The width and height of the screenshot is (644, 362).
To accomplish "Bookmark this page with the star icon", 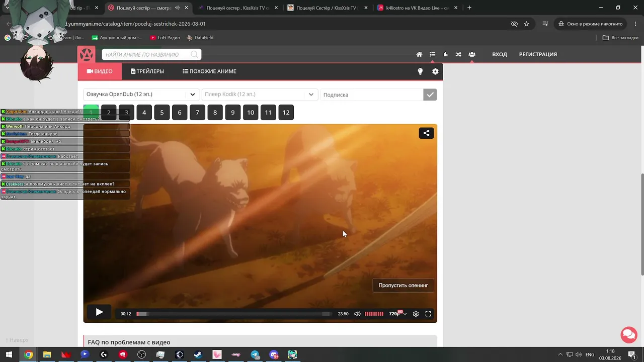I will (526, 24).
